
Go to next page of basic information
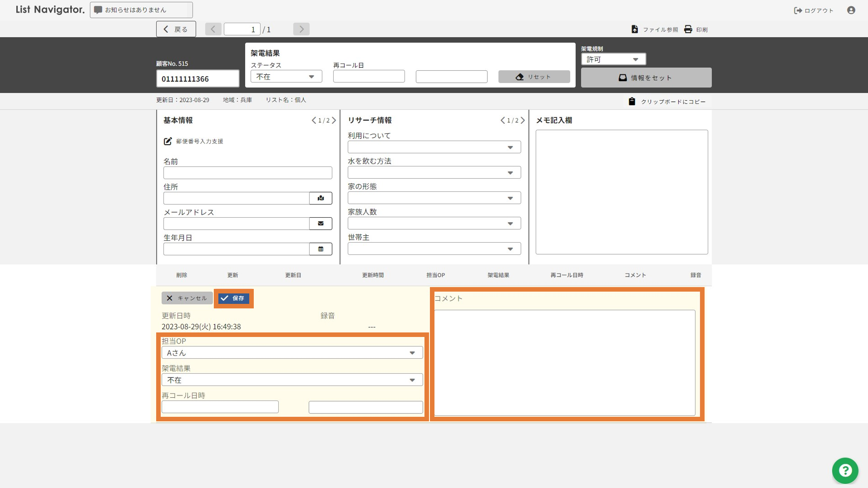click(334, 121)
